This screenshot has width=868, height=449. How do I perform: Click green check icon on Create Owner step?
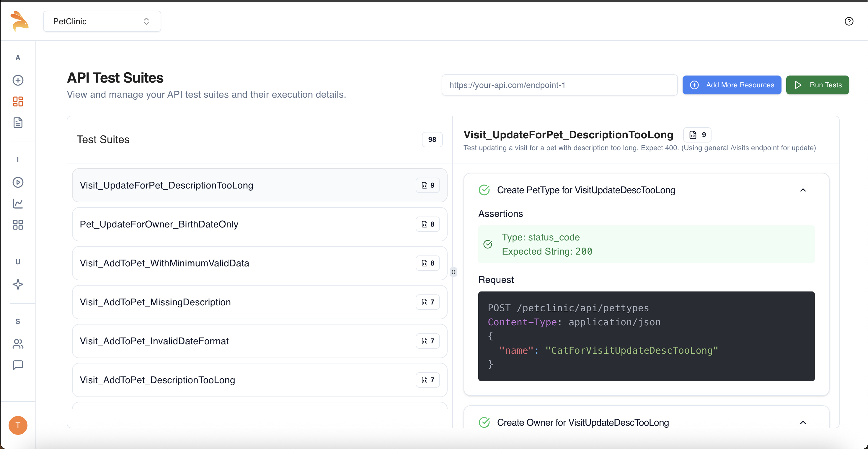(x=484, y=422)
